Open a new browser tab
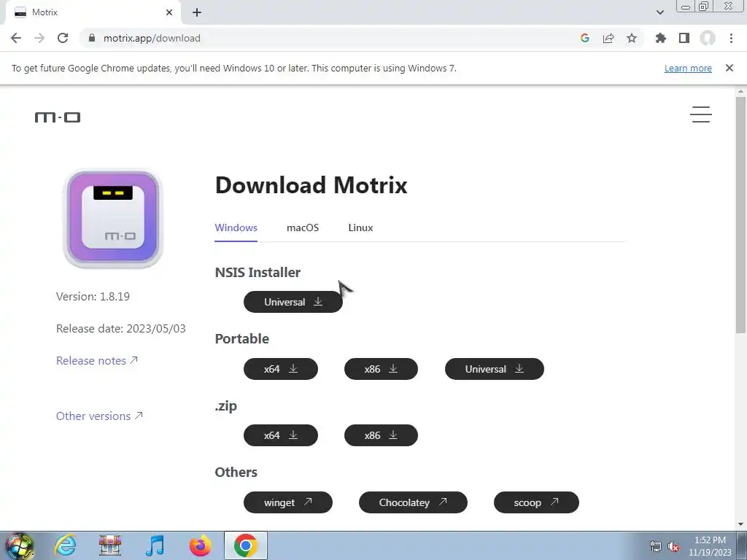This screenshot has height=560, width=747. [197, 12]
